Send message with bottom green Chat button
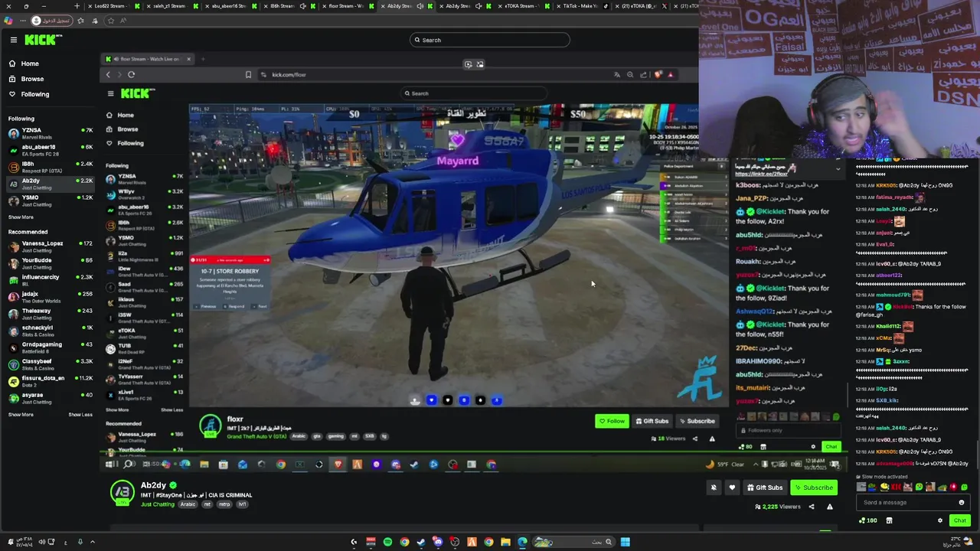980x551 pixels. pos(959,520)
